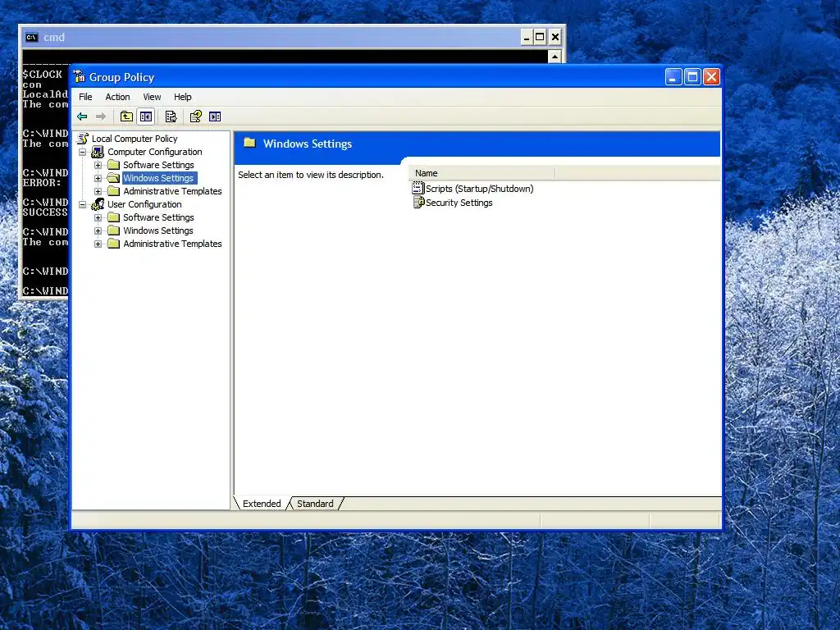Viewport: 840px width, 630px height.
Task: Sort by the Name column header
Action: point(482,173)
